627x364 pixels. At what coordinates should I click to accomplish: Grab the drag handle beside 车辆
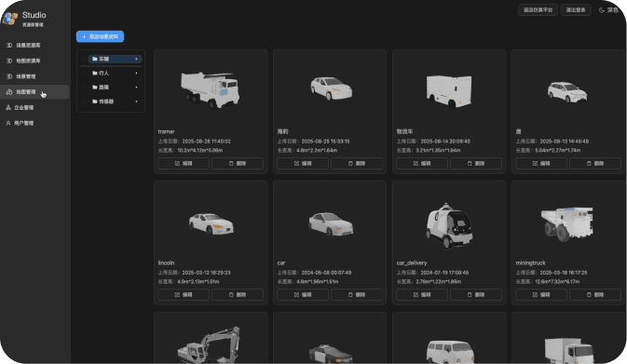point(84,60)
